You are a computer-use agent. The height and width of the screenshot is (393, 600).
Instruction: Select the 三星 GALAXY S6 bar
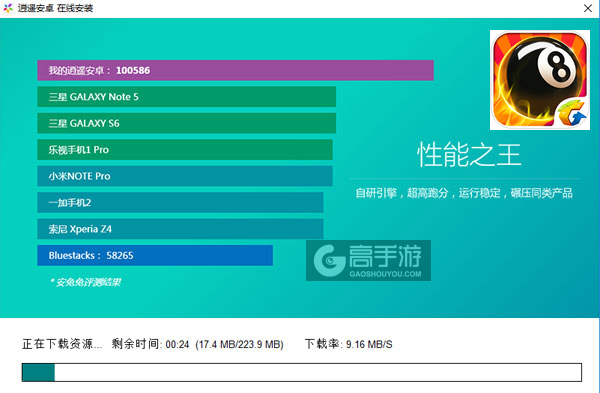coord(187,123)
